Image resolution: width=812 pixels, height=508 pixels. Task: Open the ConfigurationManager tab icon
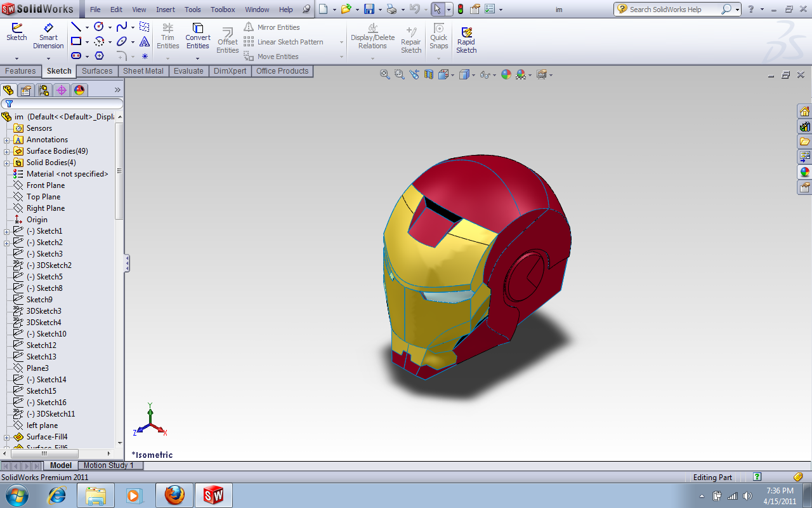coord(44,90)
